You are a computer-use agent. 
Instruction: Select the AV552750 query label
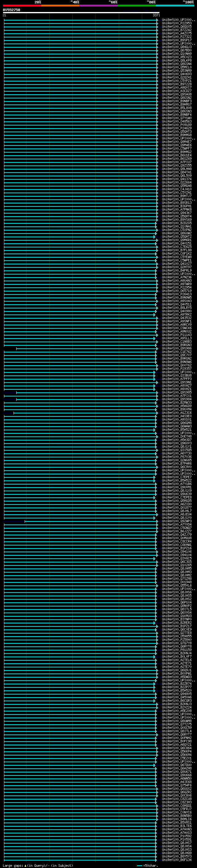[x=11, y=10]
